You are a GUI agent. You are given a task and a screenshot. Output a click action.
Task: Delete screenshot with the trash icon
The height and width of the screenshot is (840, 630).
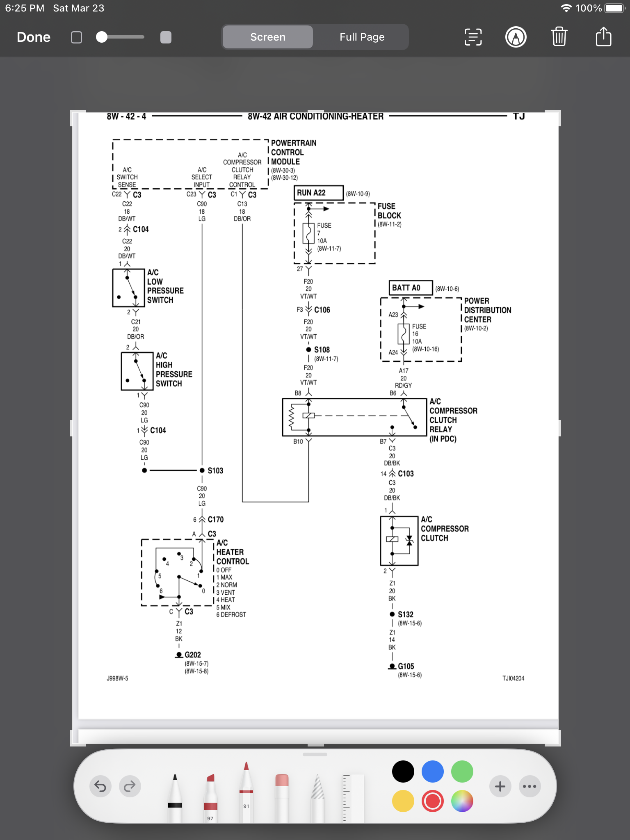point(559,37)
